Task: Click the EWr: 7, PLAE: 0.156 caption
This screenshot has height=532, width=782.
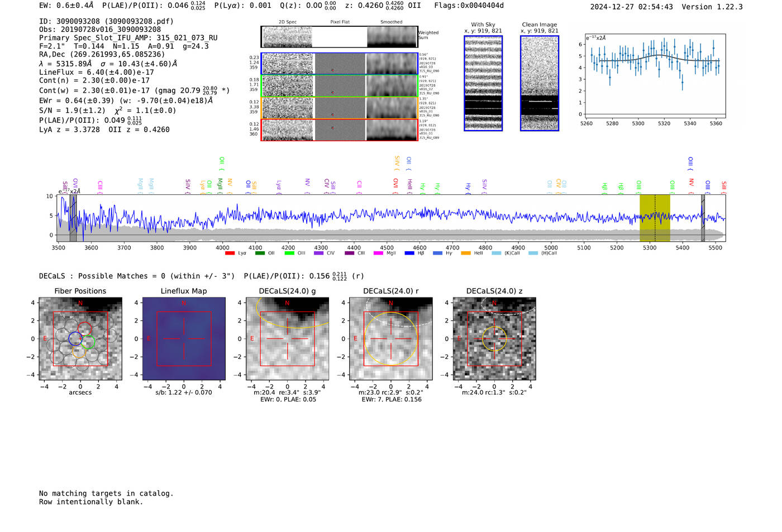Action: click(392, 400)
